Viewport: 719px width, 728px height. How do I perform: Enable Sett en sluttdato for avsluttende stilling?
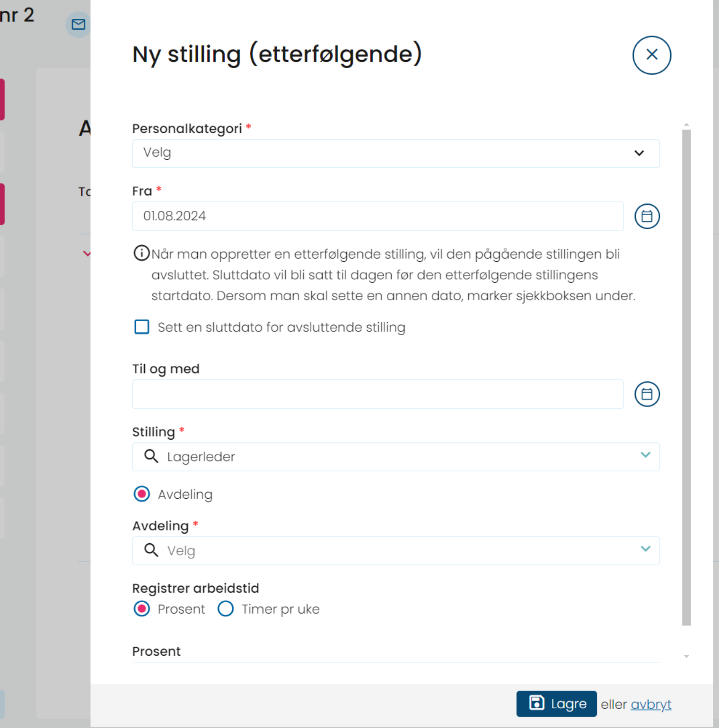(x=142, y=327)
